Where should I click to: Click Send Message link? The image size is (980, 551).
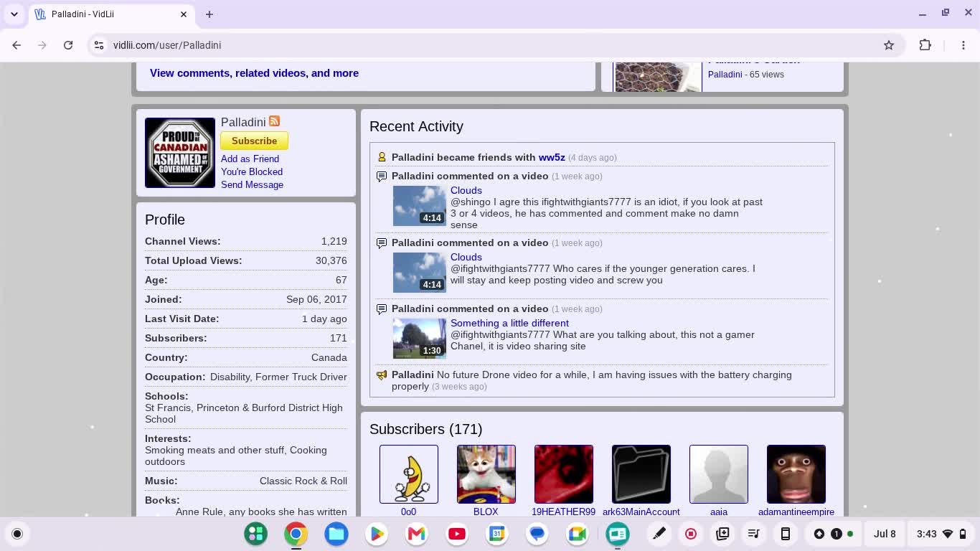click(x=252, y=184)
